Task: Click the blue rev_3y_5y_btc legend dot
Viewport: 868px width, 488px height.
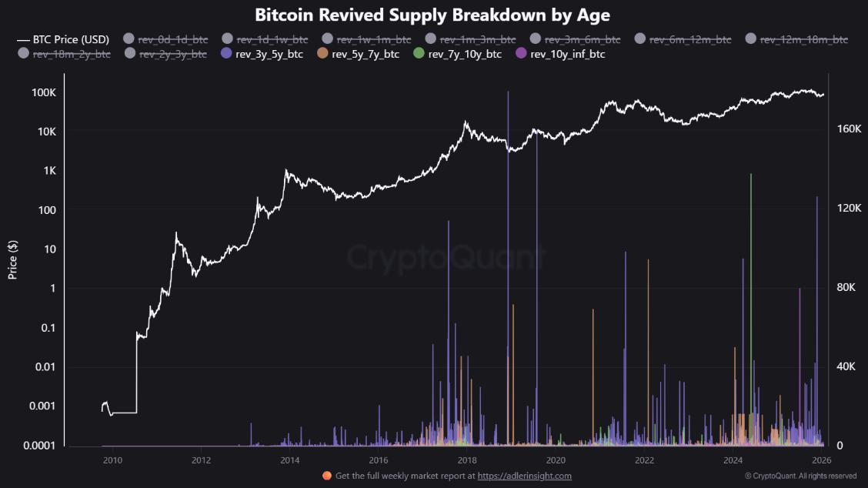Action: coord(225,54)
